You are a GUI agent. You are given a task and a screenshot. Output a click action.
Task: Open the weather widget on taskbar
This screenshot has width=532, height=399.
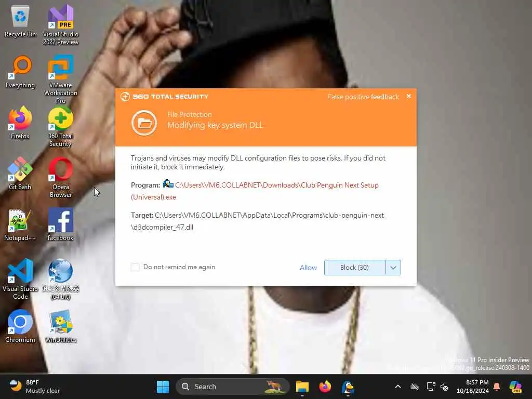pyautogui.click(x=34, y=387)
